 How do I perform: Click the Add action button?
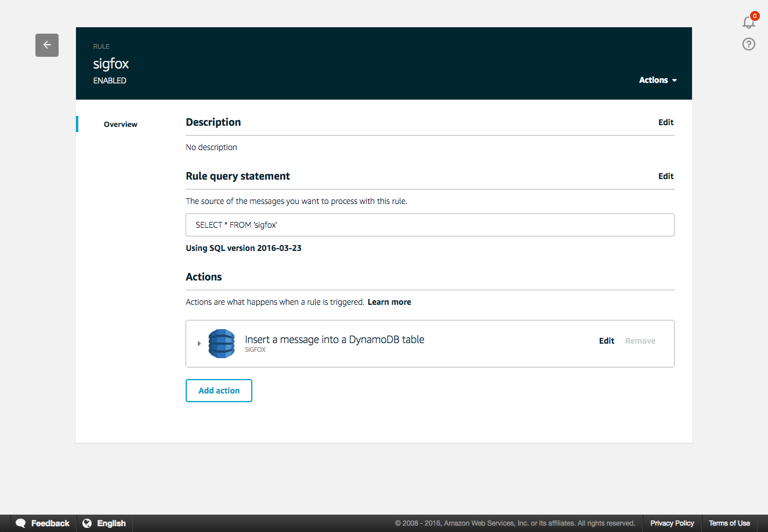[219, 391]
